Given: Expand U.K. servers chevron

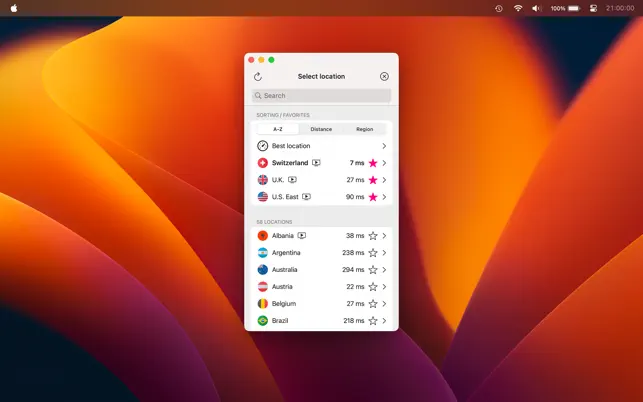Looking at the screenshot, I should (384, 180).
